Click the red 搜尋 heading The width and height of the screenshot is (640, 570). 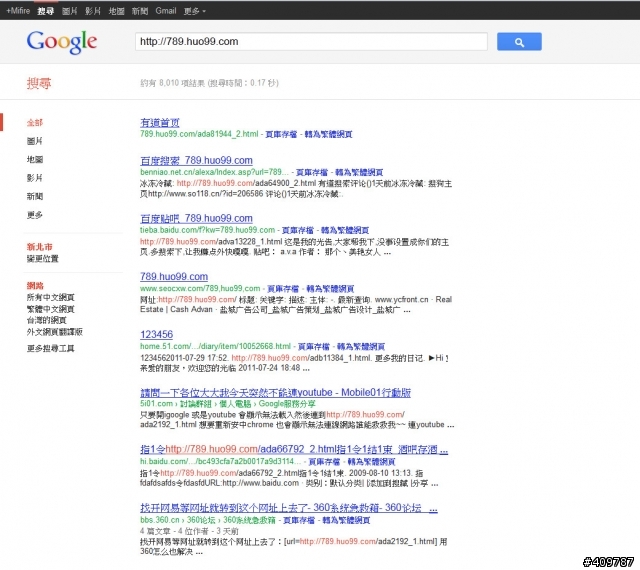tap(39, 83)
